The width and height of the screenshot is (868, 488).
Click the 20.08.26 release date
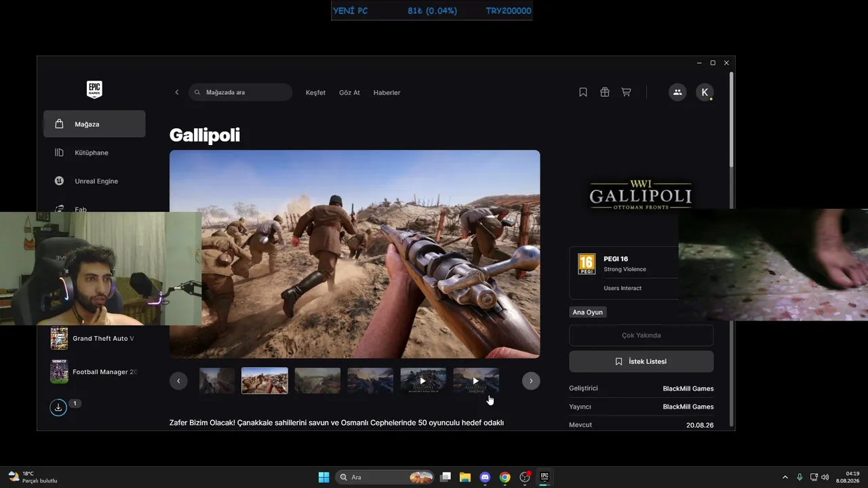(x=700, y=425)
